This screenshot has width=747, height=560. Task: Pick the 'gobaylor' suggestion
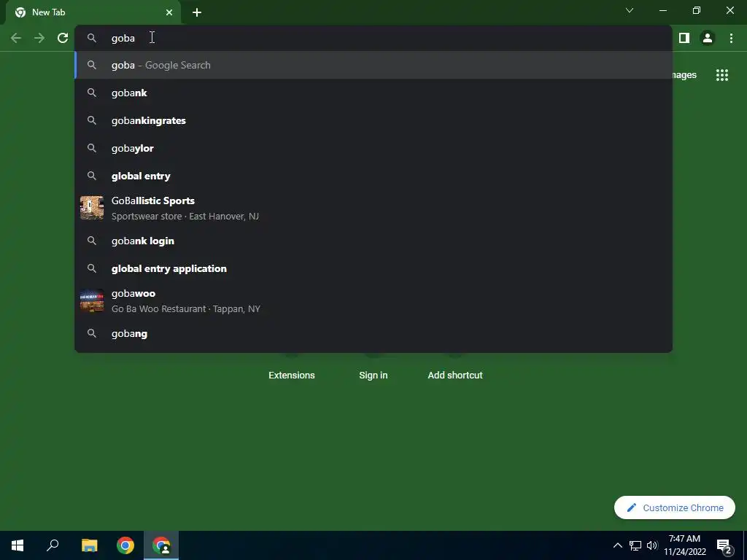tap(373, 148)
